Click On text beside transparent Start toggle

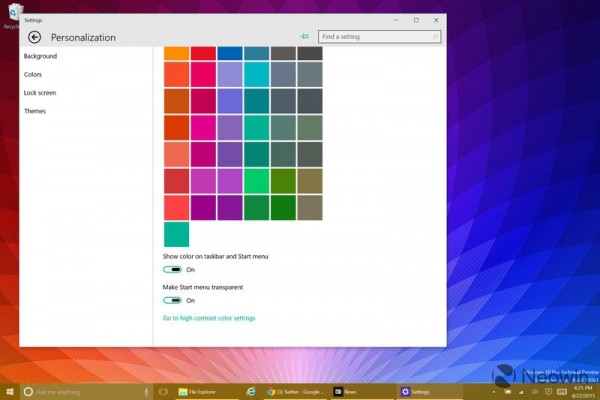pos(191,301)
